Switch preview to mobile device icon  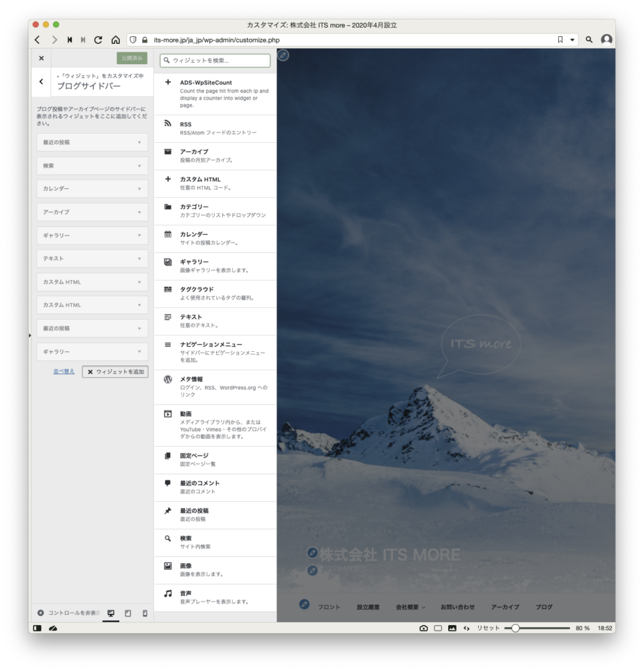tap(145, 613)
